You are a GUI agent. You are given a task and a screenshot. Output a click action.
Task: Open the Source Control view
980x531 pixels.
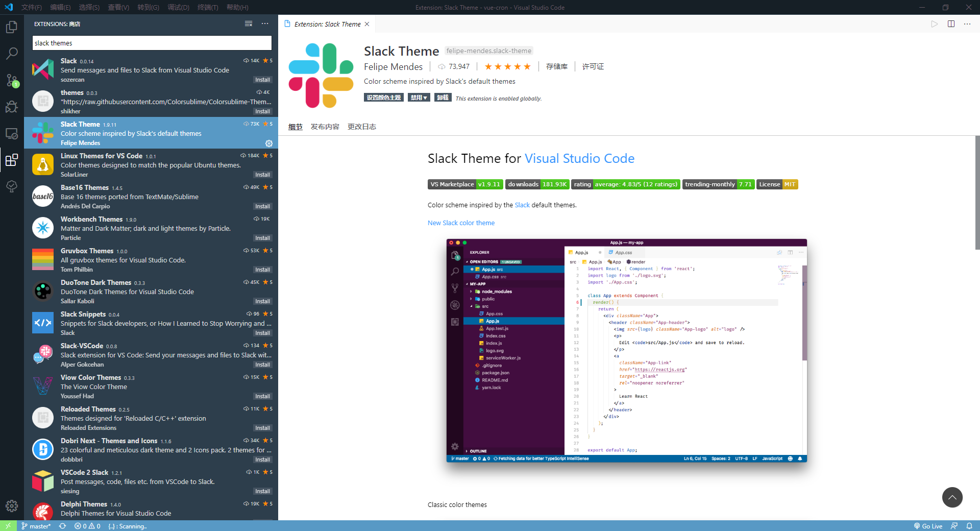point(12,80)
